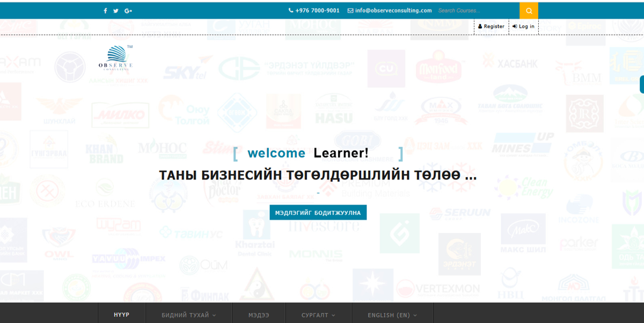Go to the НҮҮР home tab
Viewport: 644px width, 323px height.
coord(122,315)
